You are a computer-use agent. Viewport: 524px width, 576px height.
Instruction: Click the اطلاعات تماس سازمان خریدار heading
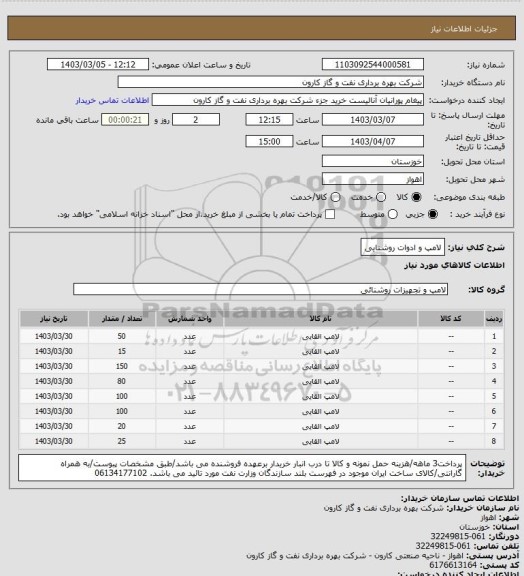[x=459, y=498]
